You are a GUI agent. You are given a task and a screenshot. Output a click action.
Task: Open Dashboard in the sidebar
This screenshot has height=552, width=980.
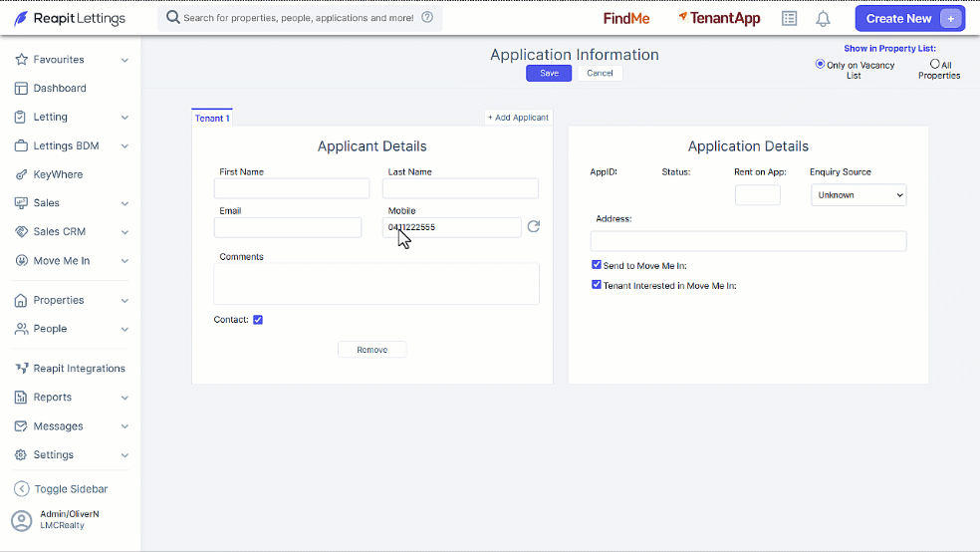[60, 88]
